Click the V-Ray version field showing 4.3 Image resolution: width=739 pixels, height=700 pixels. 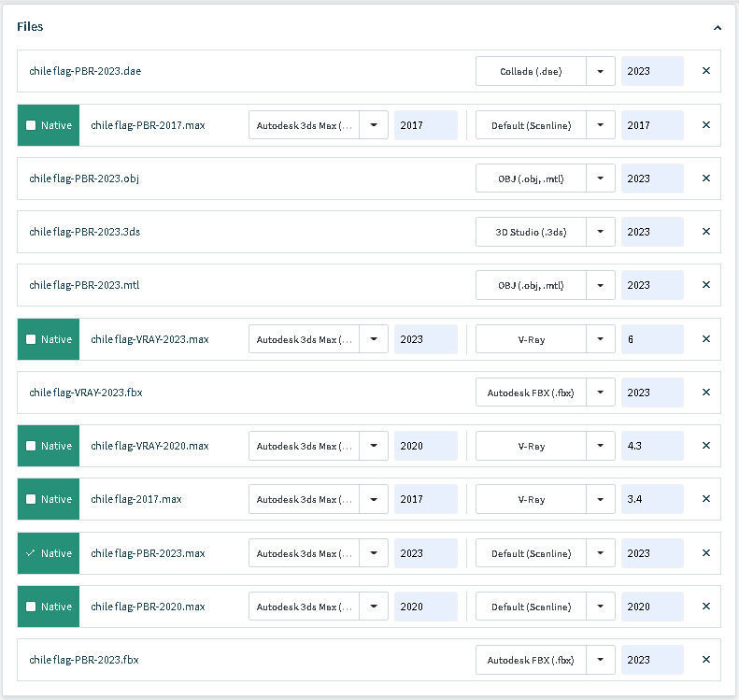(651, 446)
